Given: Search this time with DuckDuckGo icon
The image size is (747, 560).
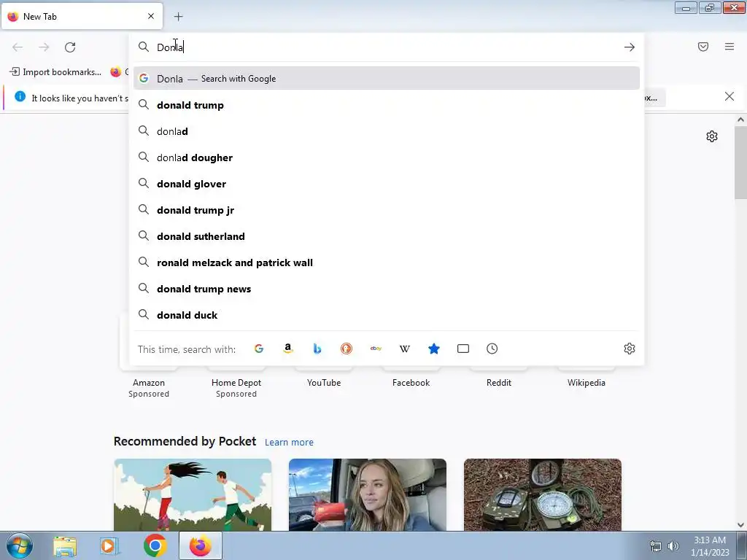Looking at the screenshot, I should click(347, 349).
